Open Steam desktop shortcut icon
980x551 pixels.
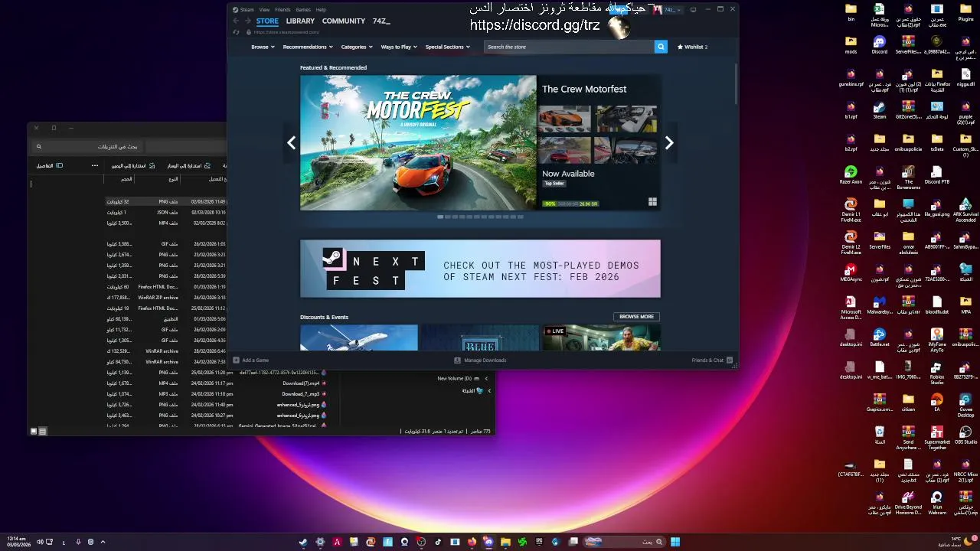tap(880, 109)
